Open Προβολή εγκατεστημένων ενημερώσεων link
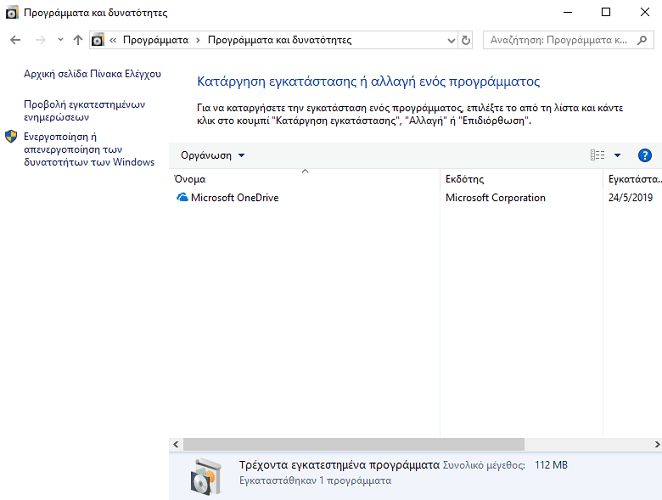This screenshot has height=500, width=662. point(84,111)
